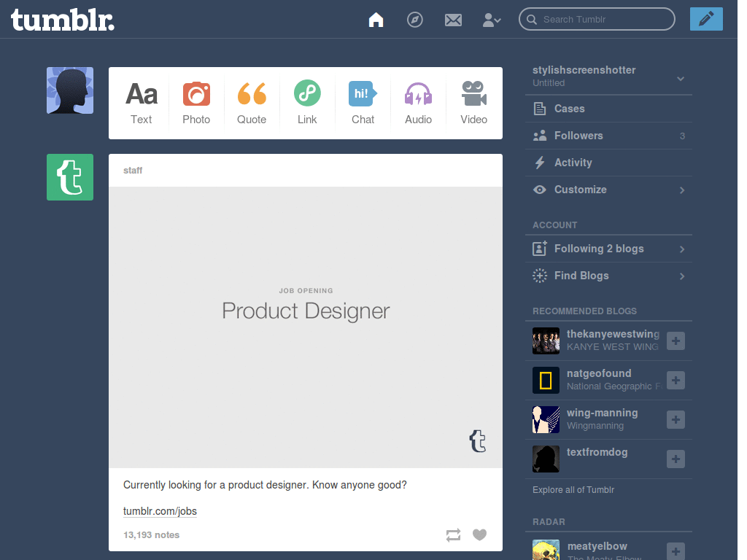Screen dimensions: 747x560
Task: Click thekanyewestwing avatar thumbnail
Action: point(546,341)
